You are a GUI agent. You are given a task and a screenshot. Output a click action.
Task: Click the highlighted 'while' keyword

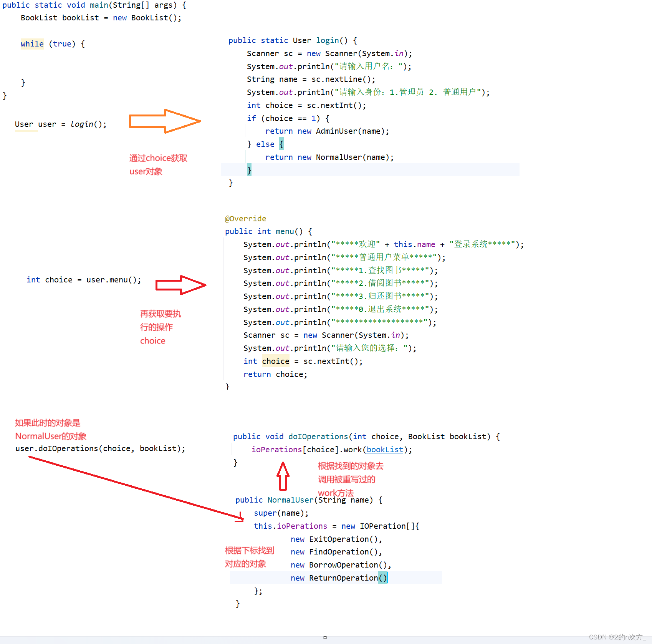coord(32,44)
